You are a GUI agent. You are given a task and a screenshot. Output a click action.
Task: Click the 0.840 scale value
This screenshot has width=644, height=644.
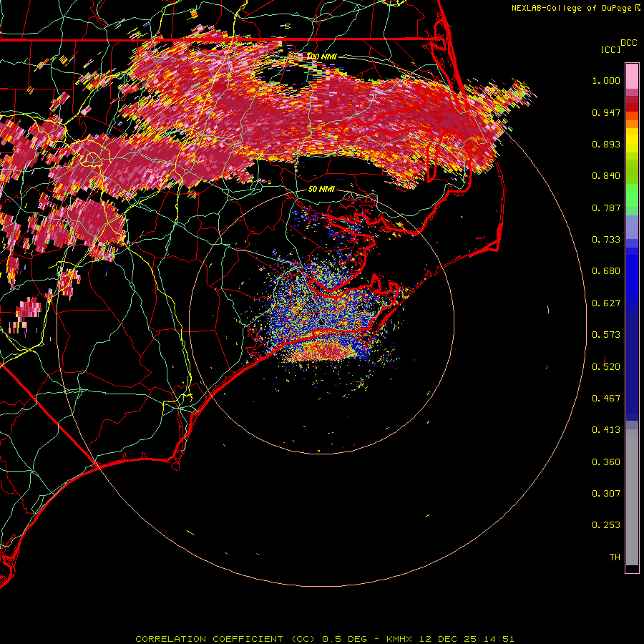[606, 176]
